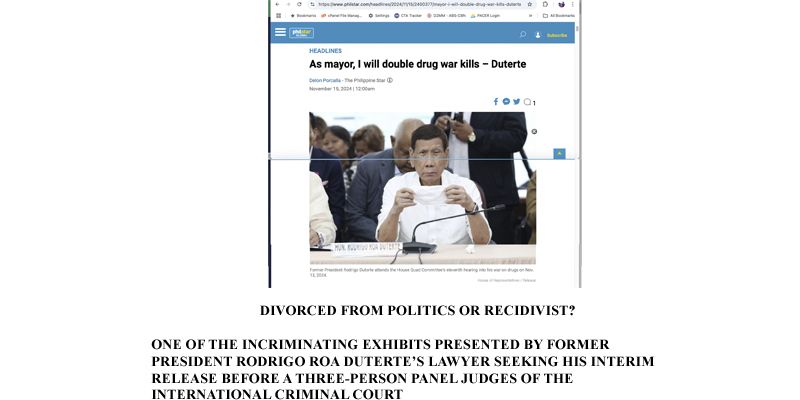The height and width of the screenshot is (400, 800).
Task: Open the All Bookmarks folder
Action: click(x=559, y=16)
